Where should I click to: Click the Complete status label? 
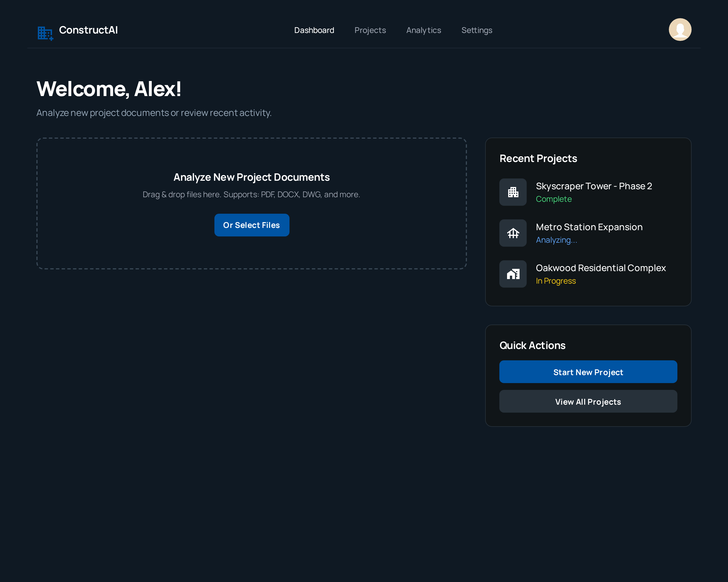pyautogui.click(x=553, y=199)
